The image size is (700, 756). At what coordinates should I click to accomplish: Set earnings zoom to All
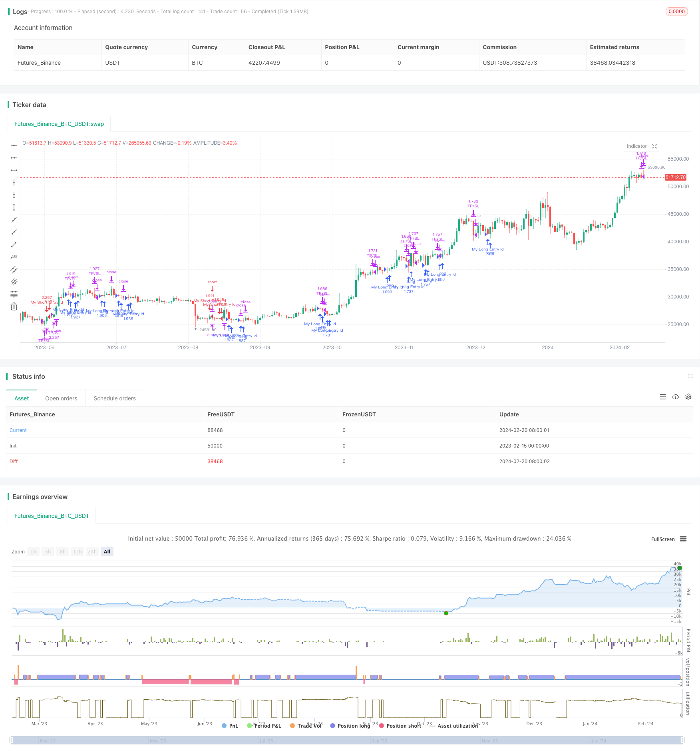(x=107, y=552)
